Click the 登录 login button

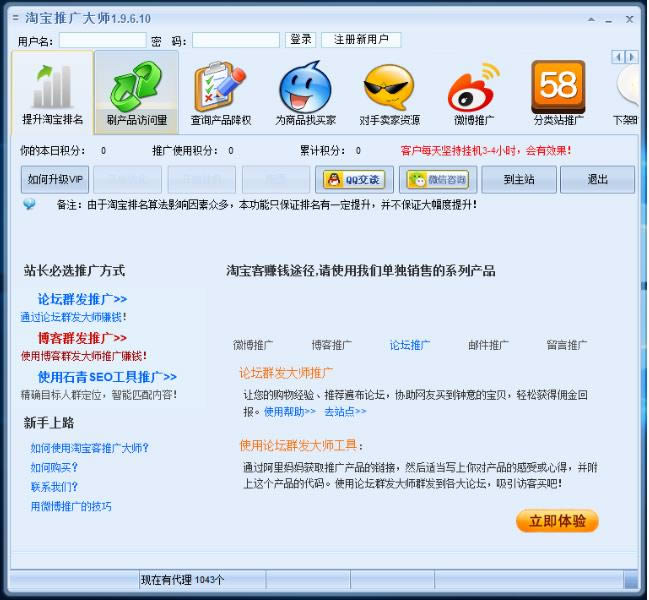click(x=300, y=40)
